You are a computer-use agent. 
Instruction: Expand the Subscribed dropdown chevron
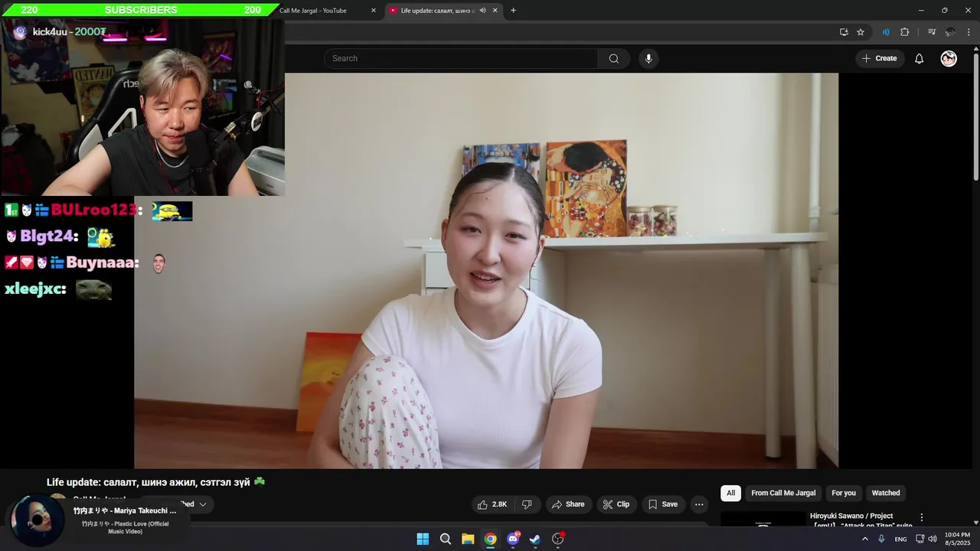tap(203, 504)
